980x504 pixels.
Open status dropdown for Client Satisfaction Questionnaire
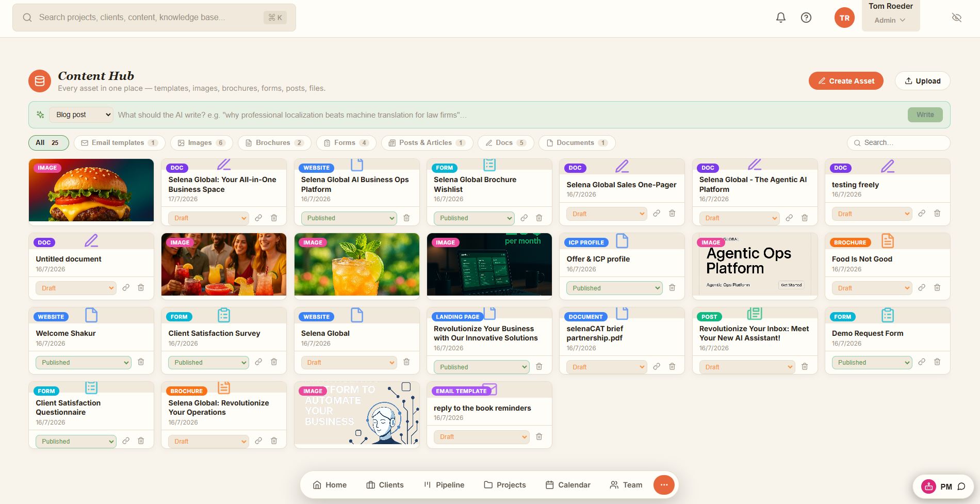76,441
